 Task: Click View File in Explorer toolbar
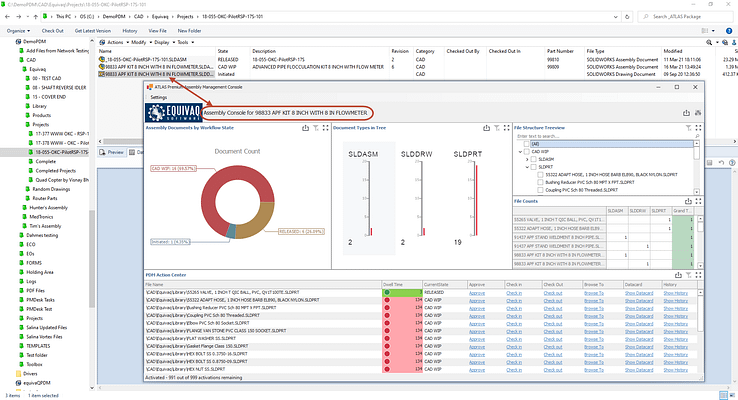tap(157, 31)
